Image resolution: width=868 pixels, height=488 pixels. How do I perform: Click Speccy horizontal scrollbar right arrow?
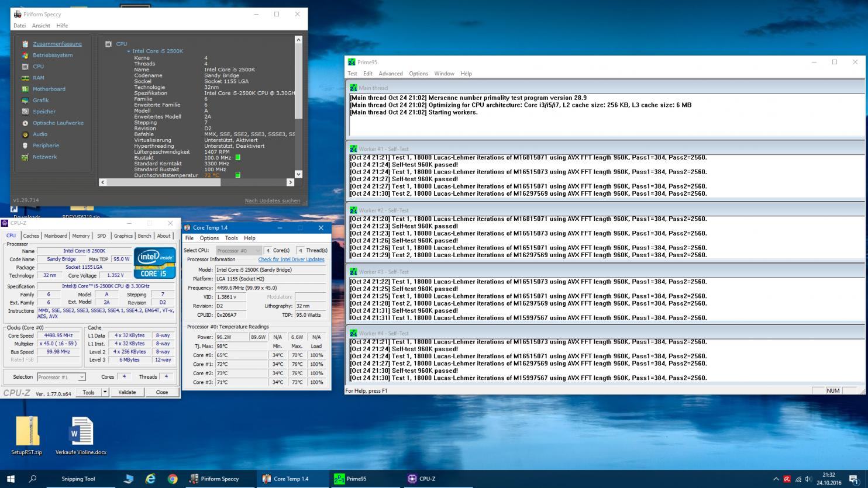tap(290, 182)
